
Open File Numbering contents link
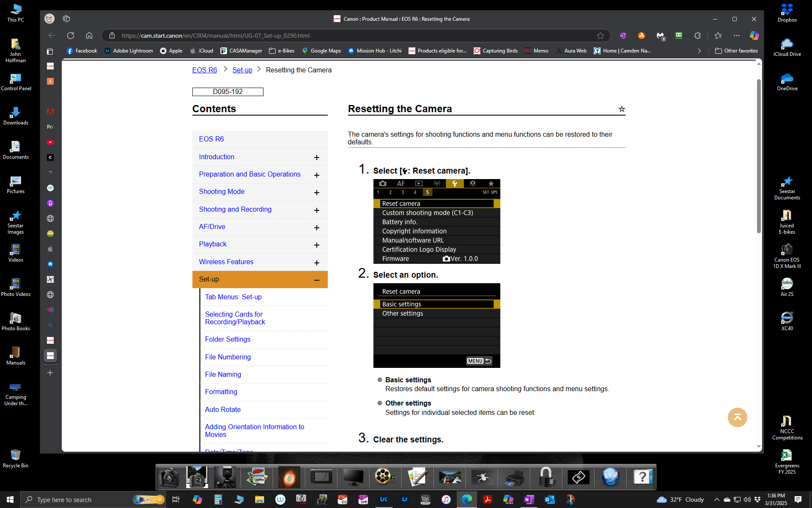[x=228, y=357]
